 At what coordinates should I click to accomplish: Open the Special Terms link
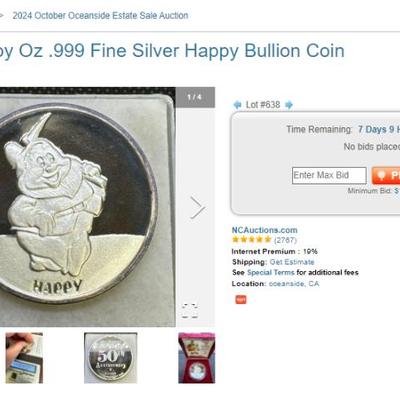click(x=271, y=273)
